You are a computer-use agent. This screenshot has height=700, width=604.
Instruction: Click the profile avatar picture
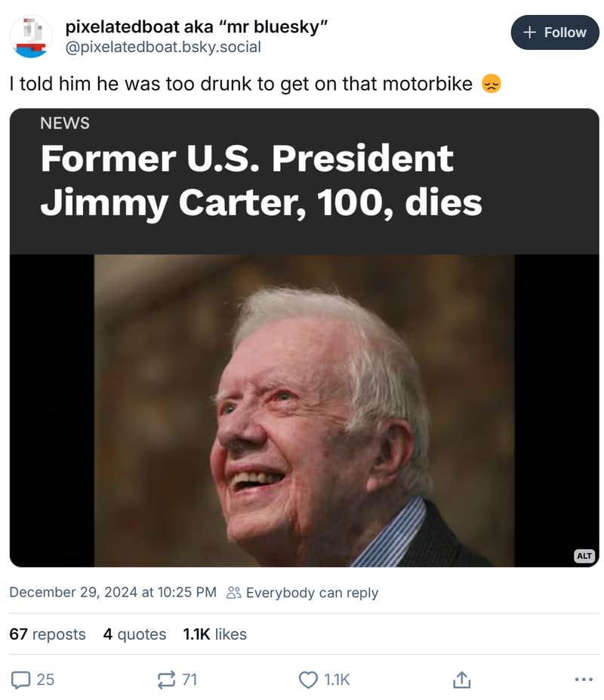click(29, 32)
